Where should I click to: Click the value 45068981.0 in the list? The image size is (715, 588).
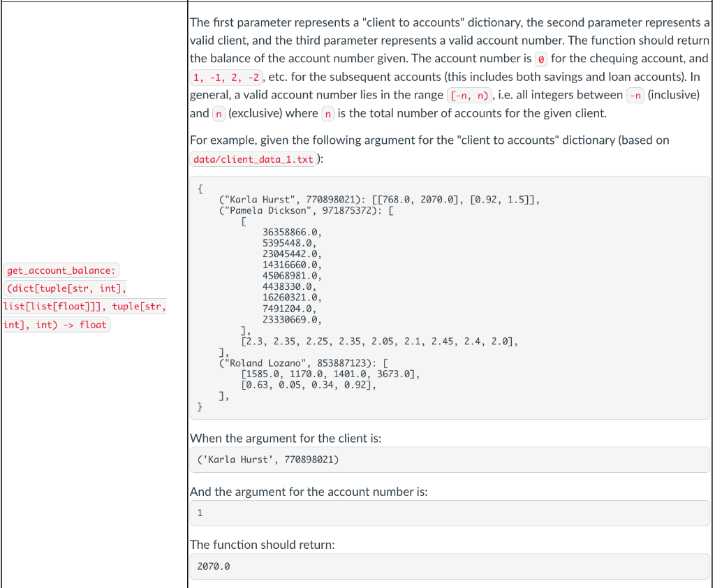pyautogui.click(x=292, y=276)
